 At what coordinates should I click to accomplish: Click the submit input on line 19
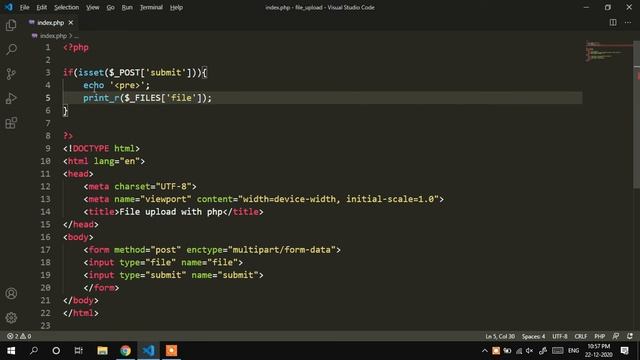173,275
